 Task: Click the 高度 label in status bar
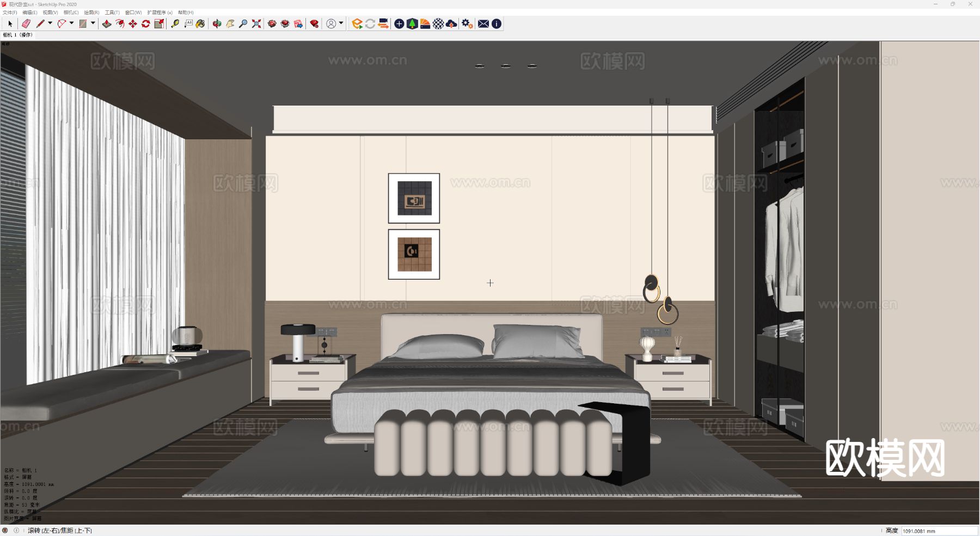[892, 531]
